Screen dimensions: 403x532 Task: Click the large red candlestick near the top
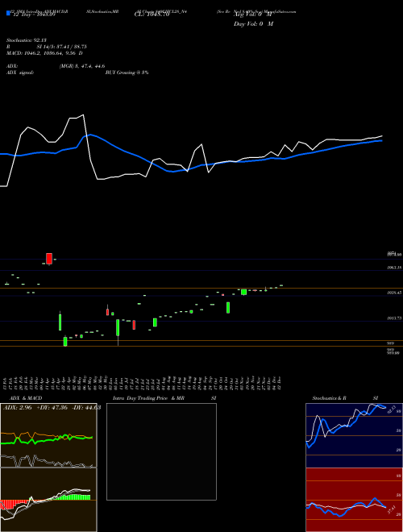[49, 259]
